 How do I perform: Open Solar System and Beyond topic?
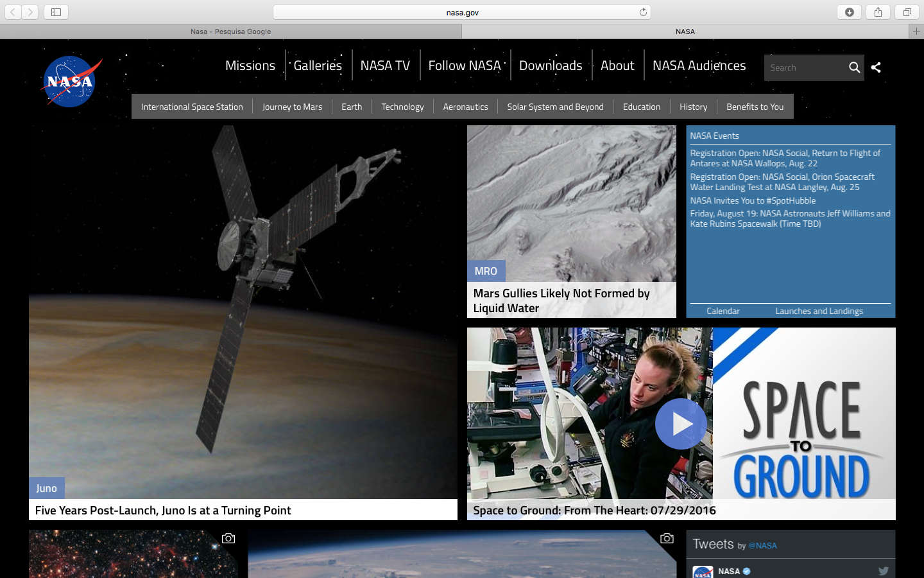pyautogui.click(x=555, y=107)
